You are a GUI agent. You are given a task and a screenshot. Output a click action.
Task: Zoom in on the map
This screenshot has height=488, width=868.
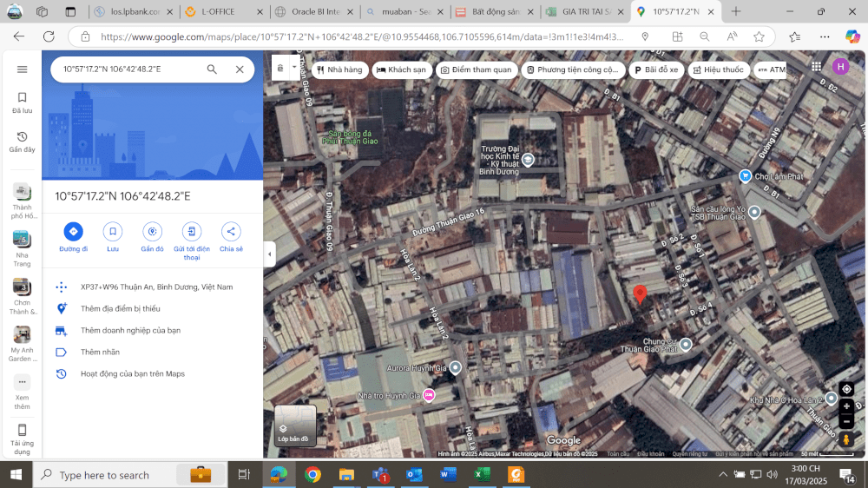coord(846,406)
